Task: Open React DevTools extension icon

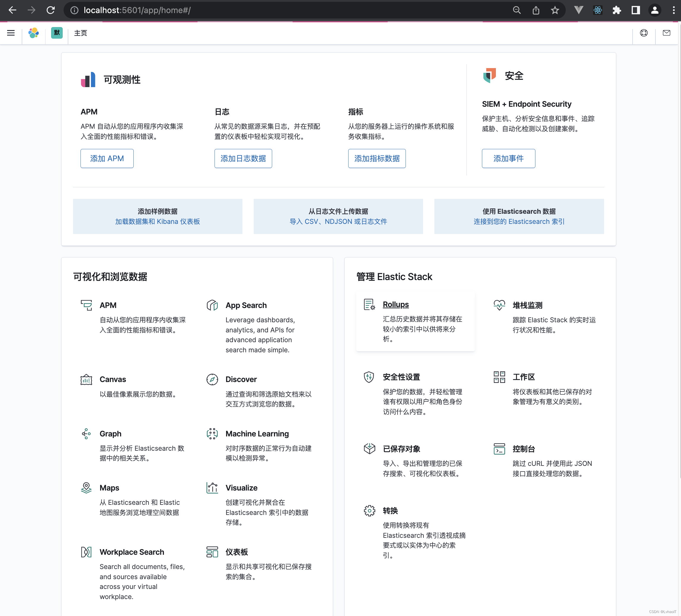Action: (598, 10)
